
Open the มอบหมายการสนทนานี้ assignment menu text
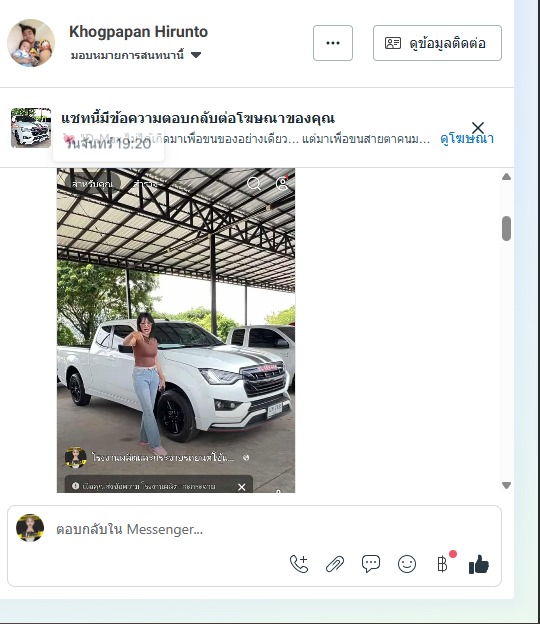[127, 55]
